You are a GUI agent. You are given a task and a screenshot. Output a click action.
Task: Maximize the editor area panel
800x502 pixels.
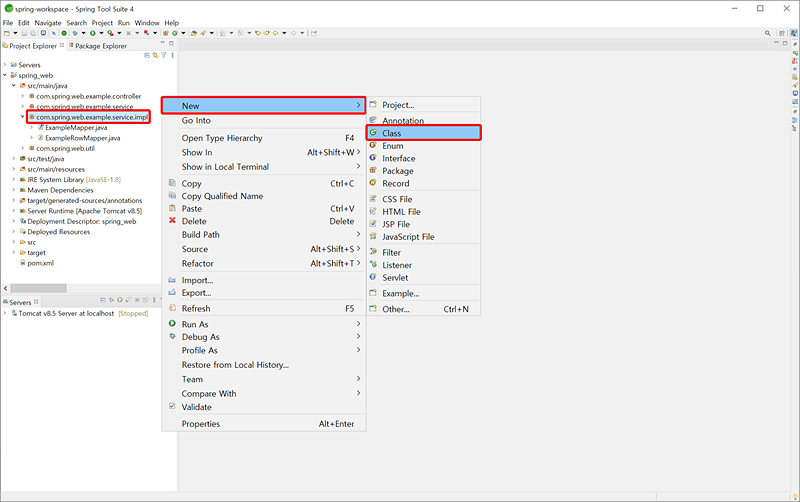tap(785, 43)
